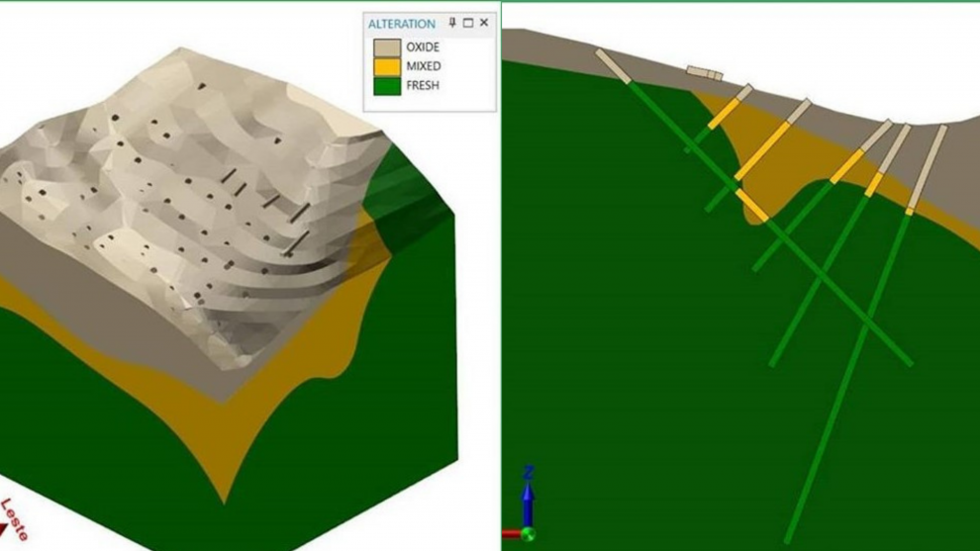Choose the green FRESH color swatch

(387, 86)
